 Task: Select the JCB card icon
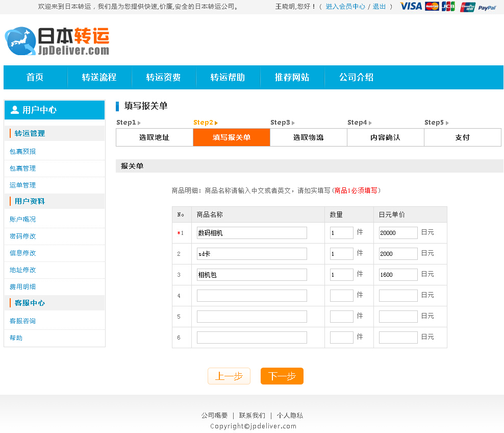[x=447, y=7]
